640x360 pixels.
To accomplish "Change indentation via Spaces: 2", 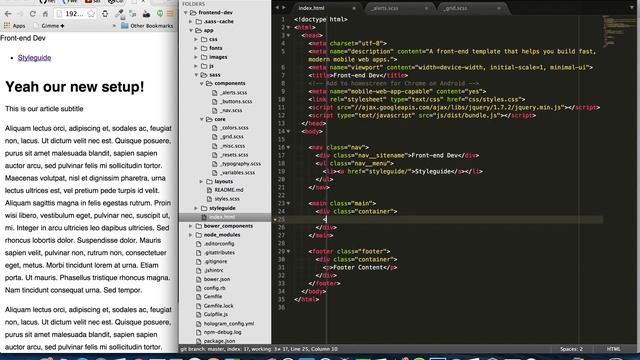I will click(x=571, y=349).
